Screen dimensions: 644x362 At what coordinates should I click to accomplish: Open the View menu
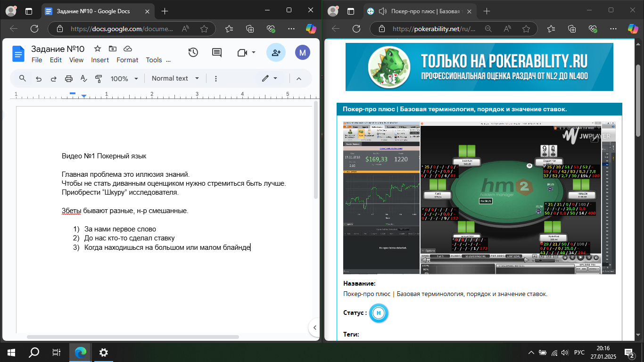tap(76, 60)
